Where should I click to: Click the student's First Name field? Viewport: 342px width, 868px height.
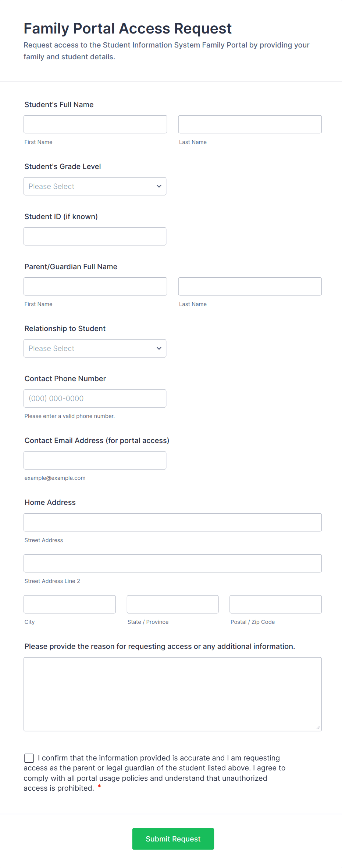95,124
